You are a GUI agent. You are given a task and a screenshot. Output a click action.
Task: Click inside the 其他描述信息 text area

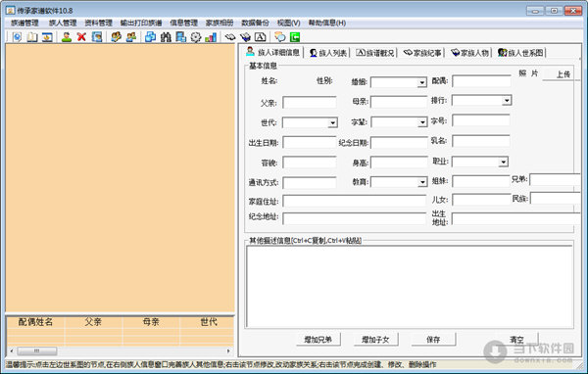click(x=410, y=286)
